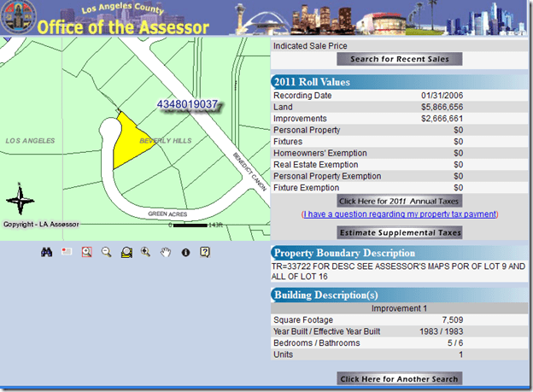
Task: Click the yellow zoom to parcel icon
Action: point(126,252)
